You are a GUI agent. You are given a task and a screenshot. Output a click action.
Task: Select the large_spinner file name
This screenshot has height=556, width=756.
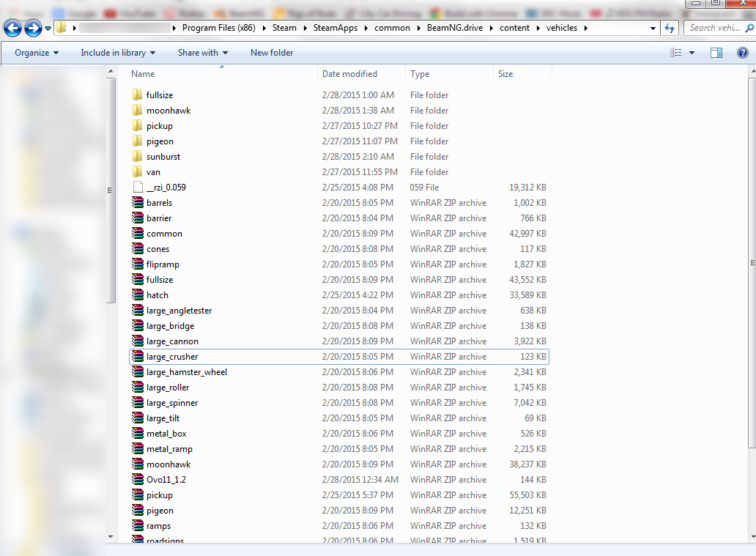coord(172,403)
